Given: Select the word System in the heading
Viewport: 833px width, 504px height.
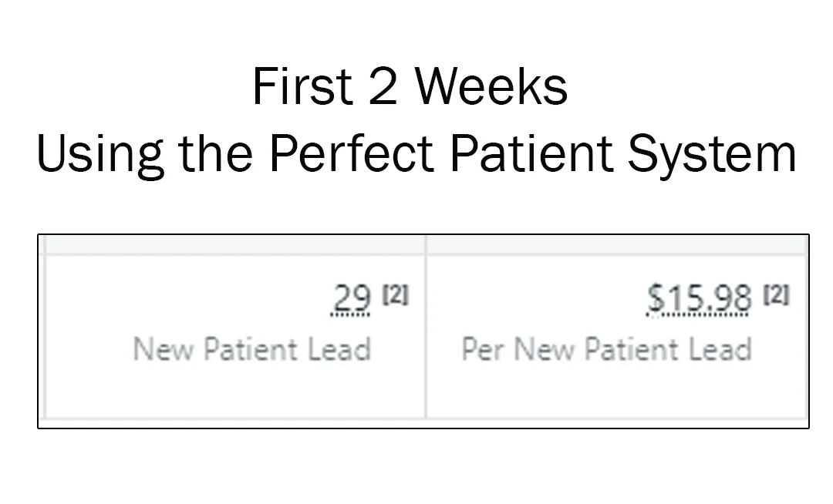Looking at the screenshot, I should (712, 155).
